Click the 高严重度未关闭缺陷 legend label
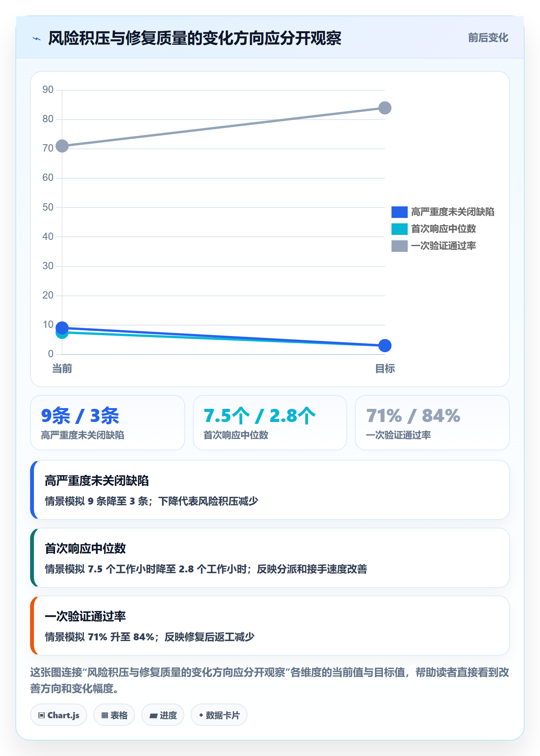The width and height of the screenshot is (540, 756). tap(452, 212)
